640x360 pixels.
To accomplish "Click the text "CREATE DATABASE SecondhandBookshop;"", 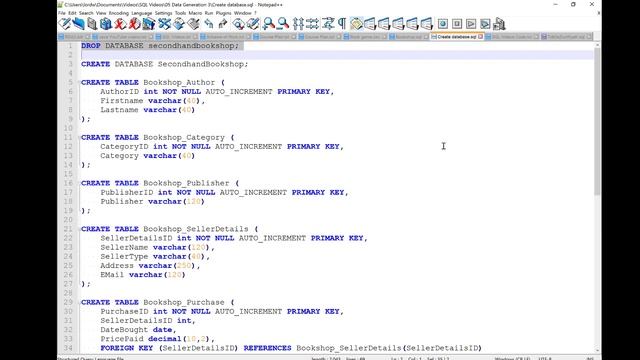I will [164, 64].
